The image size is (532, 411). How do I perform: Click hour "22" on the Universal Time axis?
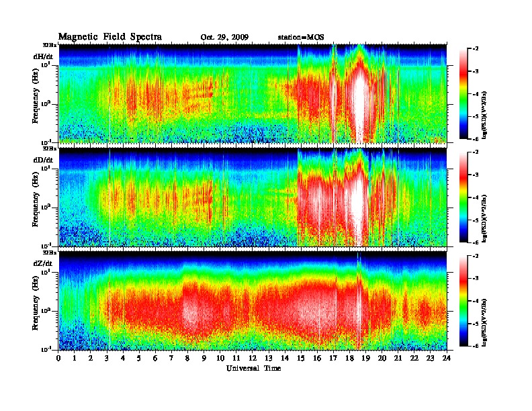pos(414,359)
